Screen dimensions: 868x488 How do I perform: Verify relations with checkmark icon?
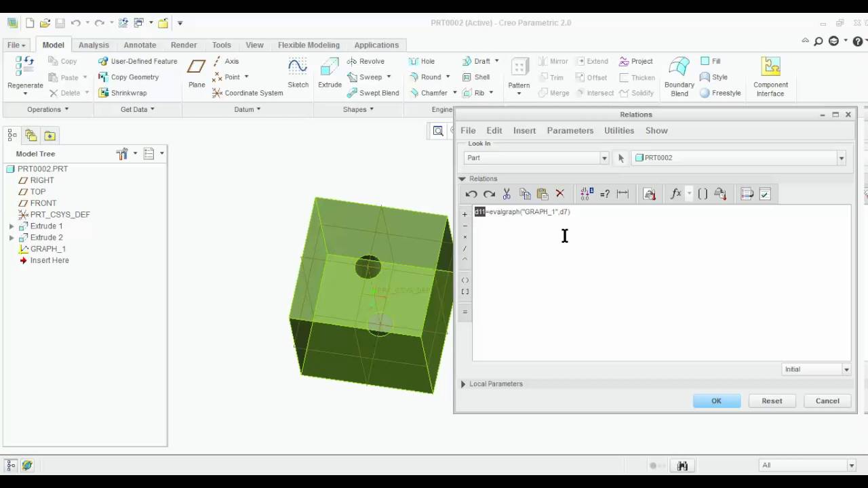pyautogui.click(x=765, y=195)
